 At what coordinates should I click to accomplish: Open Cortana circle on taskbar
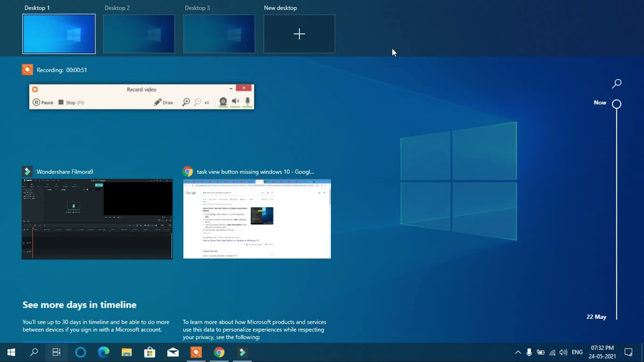point(80,352)
